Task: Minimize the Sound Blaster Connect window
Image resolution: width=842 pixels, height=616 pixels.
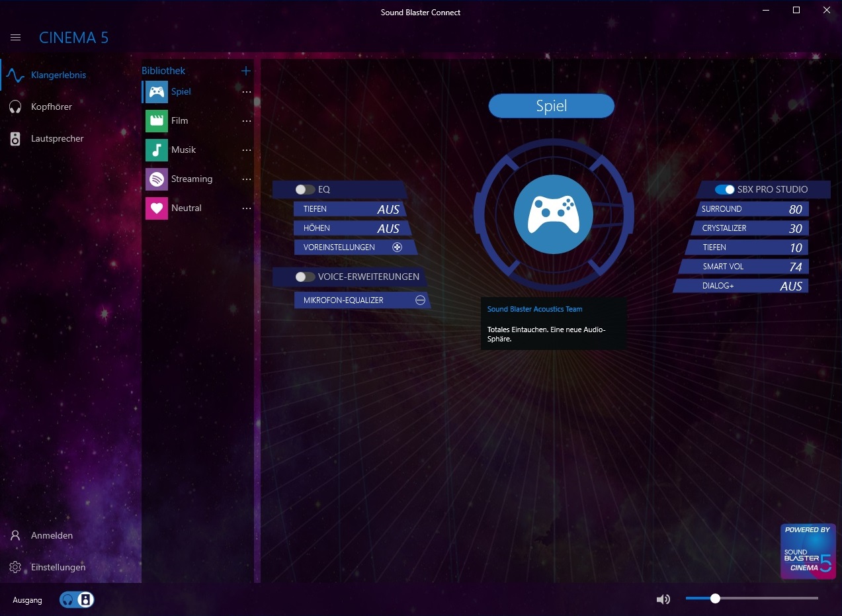Action: [x=766, y=10]
